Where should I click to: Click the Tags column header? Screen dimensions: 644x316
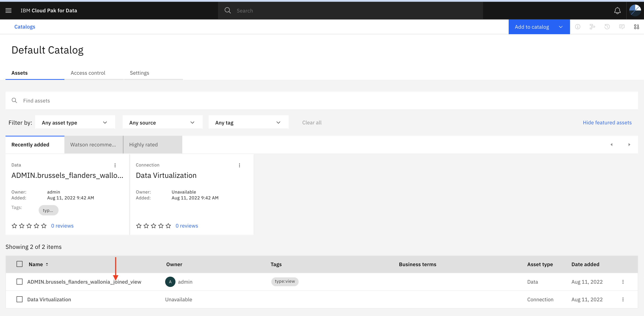(x=276, y=264)
